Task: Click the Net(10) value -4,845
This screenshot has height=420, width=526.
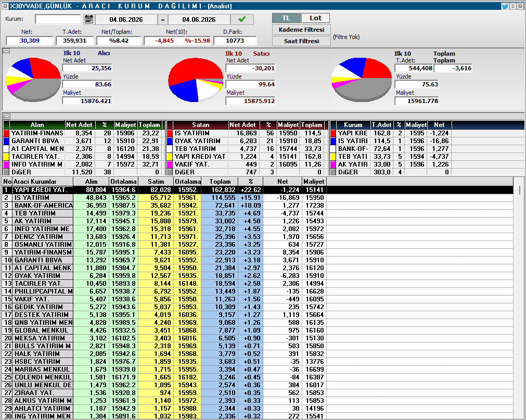Action: point(164,41)
